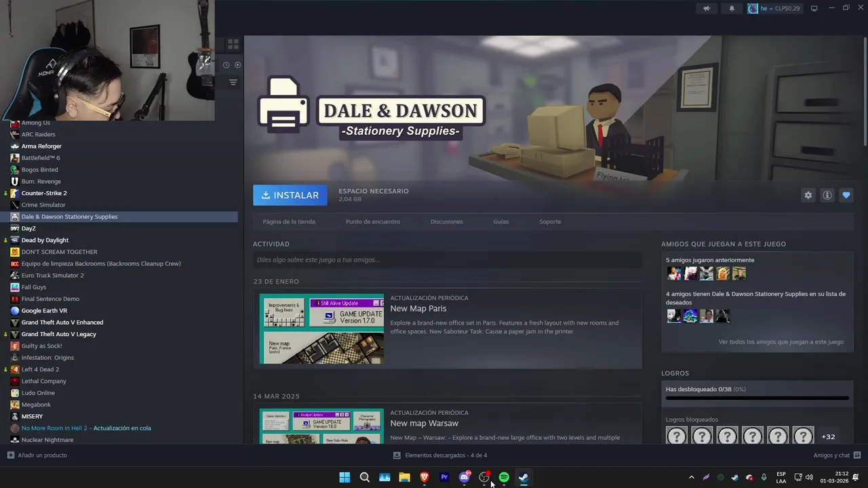The image size is (868, 488).
Task: Open the New map Warsaw headline
Action: [424, 423]
